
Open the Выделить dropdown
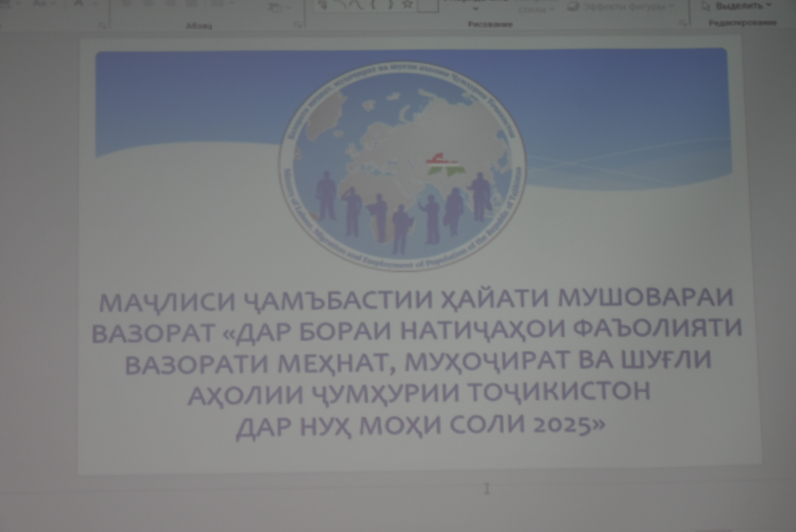740,6
